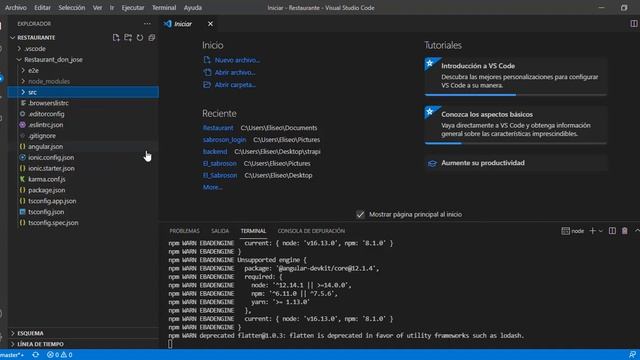Expand the LÍNEA DE TIEMPO section
The height and width of the screenshot is (360, 640).
coord(83,344)
